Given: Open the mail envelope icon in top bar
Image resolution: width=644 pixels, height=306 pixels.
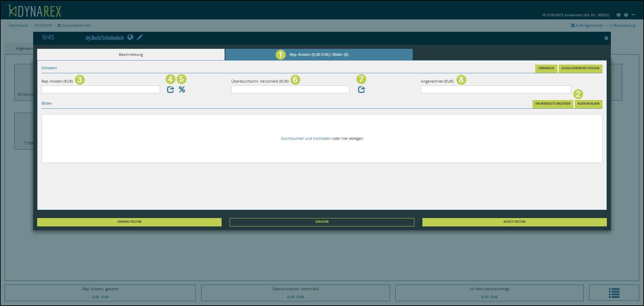Looking at the screenshot, I should coord(619,15).
